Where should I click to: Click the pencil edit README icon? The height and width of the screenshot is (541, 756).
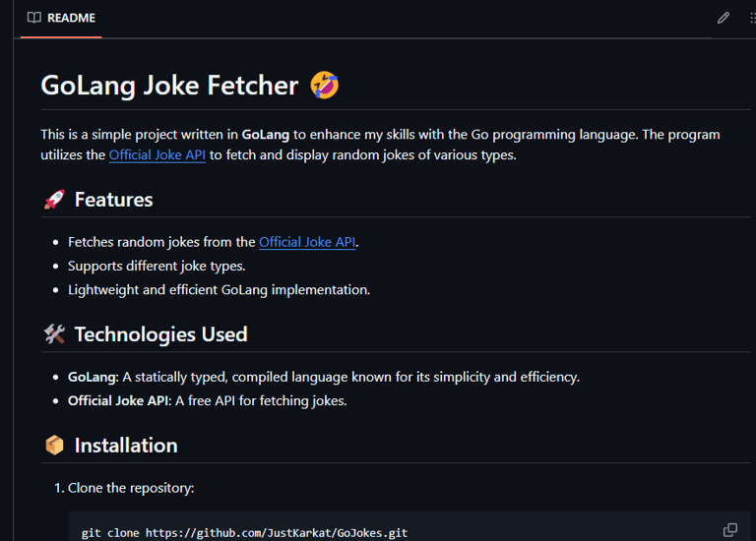click(x=724, y=18)
